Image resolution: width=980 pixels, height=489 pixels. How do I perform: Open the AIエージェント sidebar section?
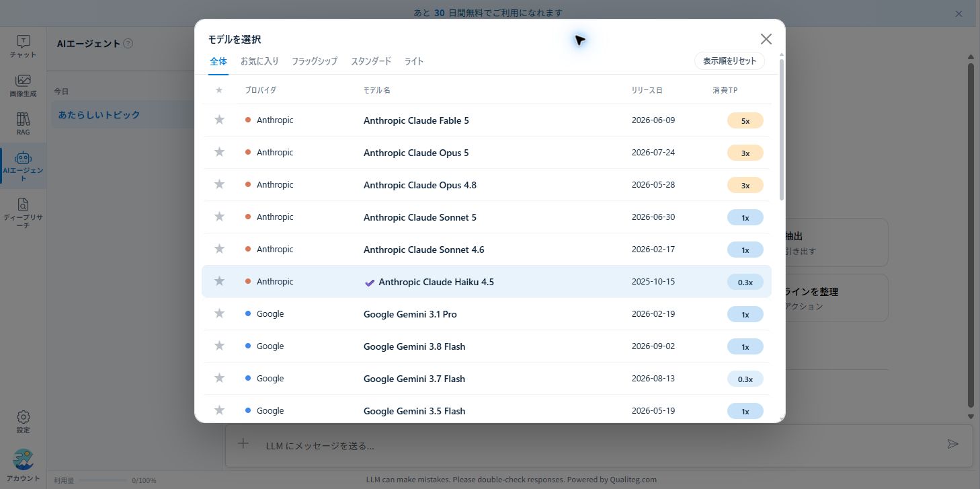(23, 166)
